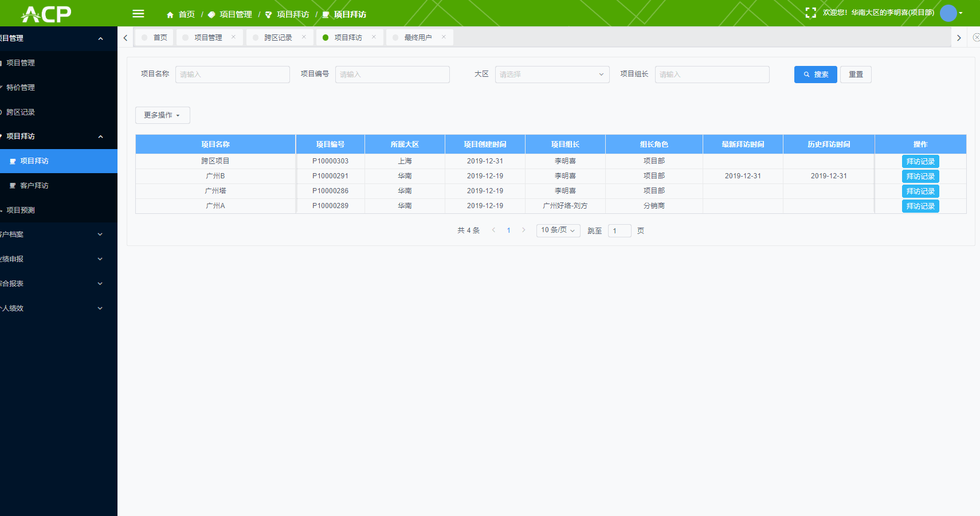Go to next page arrow
Screen dimensions: 980x516
click(523, 230)
